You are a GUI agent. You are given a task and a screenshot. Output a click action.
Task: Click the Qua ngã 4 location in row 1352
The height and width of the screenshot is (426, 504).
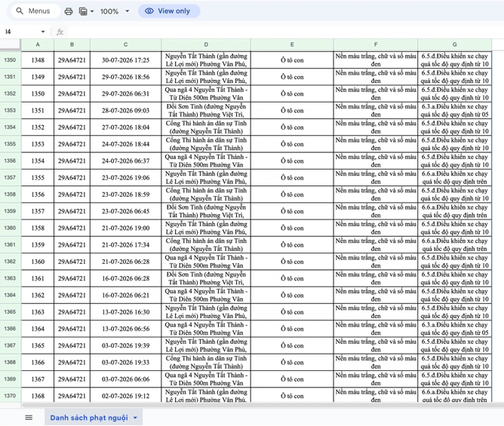coord(206,93)
